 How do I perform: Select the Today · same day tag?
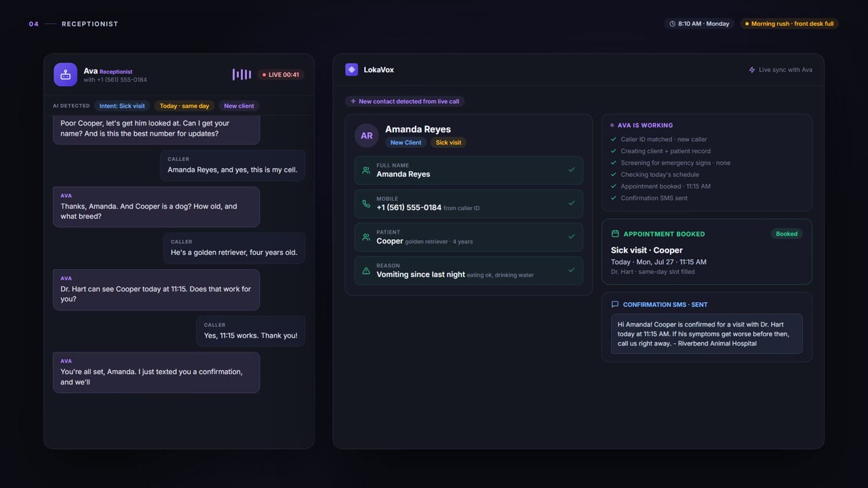click(x=184, y=106)
